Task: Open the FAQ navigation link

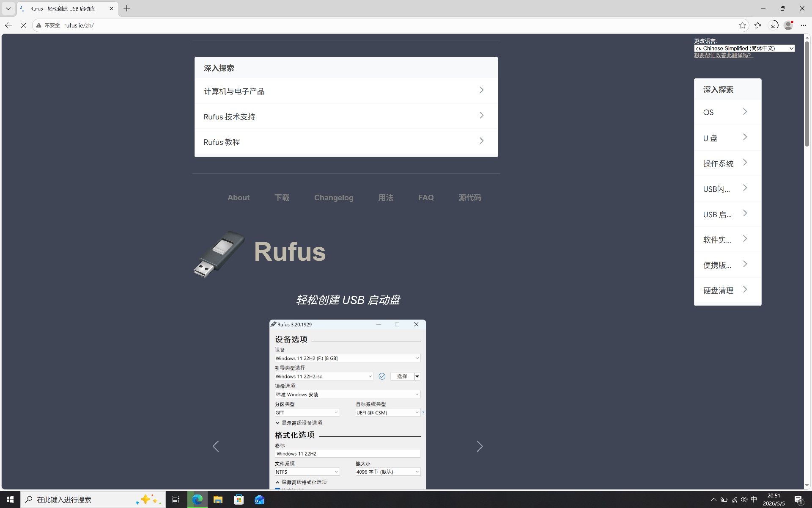Action: 426,198
